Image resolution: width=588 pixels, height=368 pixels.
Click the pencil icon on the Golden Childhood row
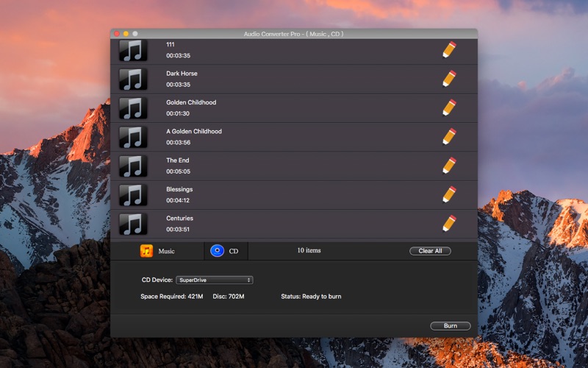point(449,107)
